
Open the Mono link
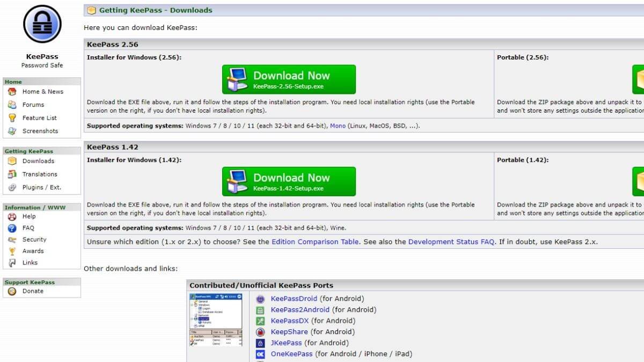pyautogui.click(x=338, y=126)
